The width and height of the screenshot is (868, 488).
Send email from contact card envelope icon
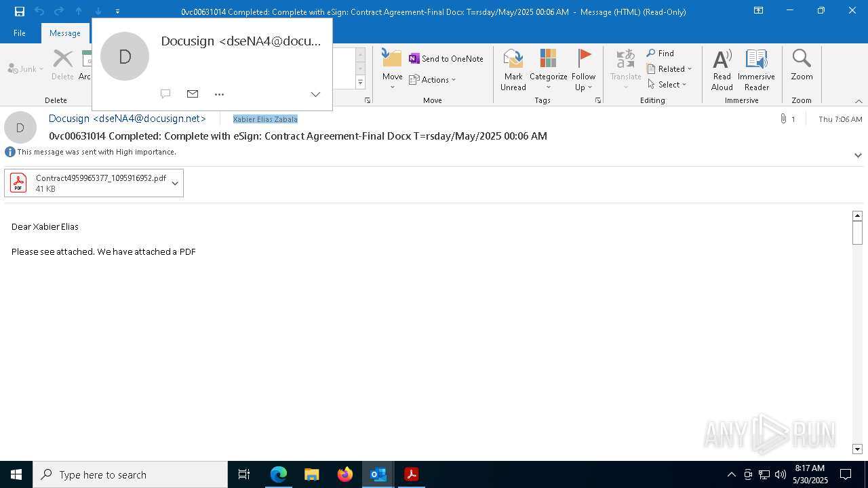(x=193, y=94)
